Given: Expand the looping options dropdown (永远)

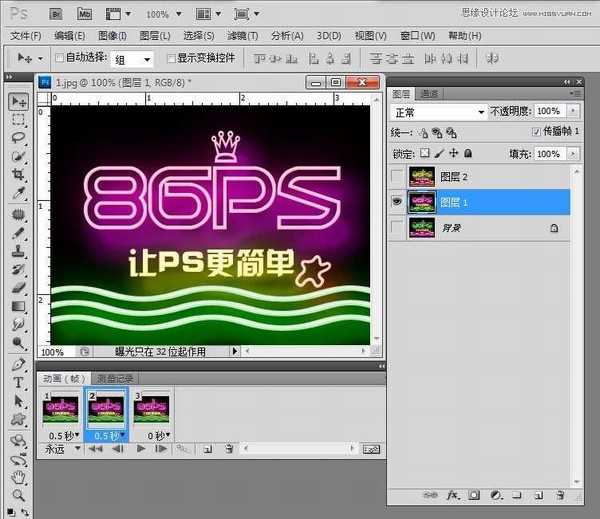Looking at the screenshot, I should 57,450.
